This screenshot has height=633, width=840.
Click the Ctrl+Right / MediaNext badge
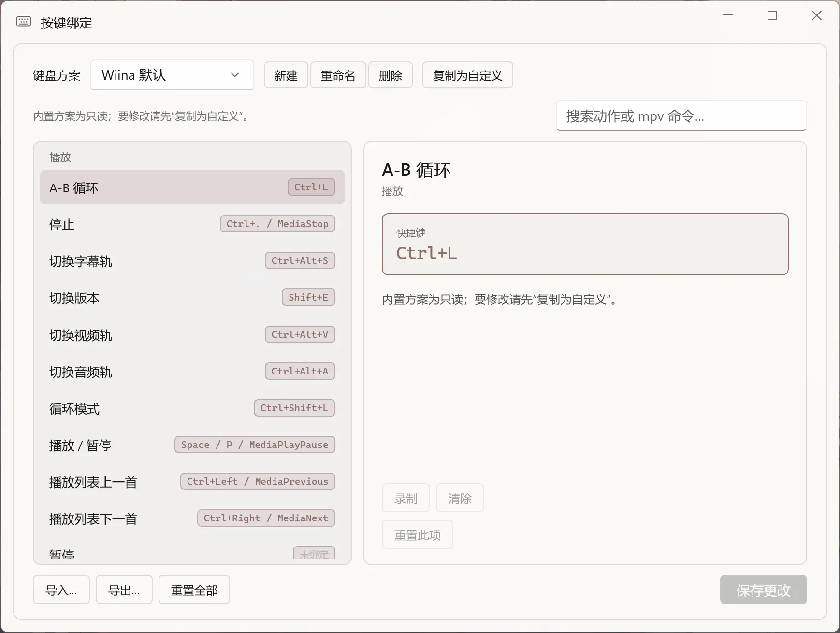(266, 518)
